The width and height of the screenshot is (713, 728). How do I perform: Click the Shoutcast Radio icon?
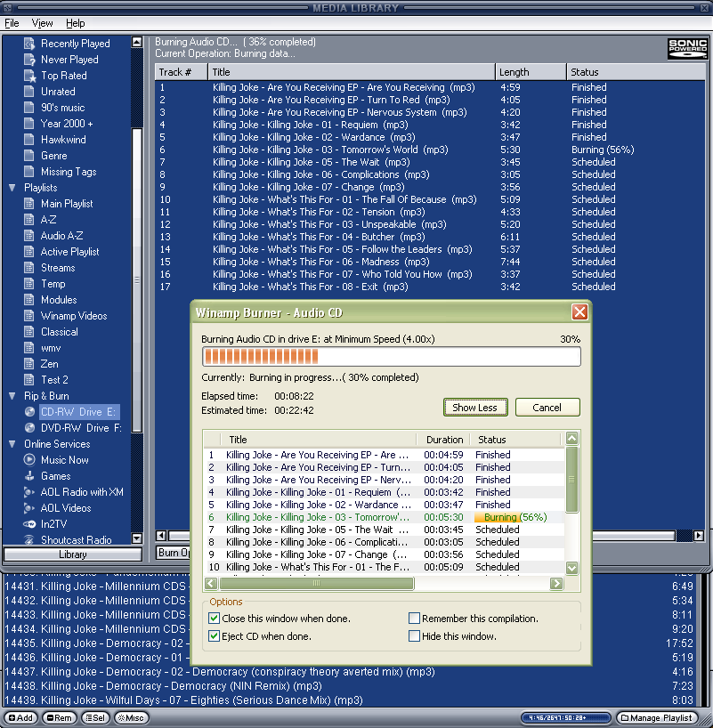pos(29,539)
